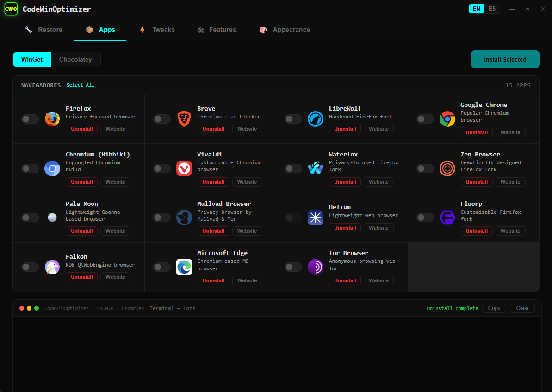Click the Tor Browser purple icon
This screenshot has height=392, width=552.
[x=316, y=267]
